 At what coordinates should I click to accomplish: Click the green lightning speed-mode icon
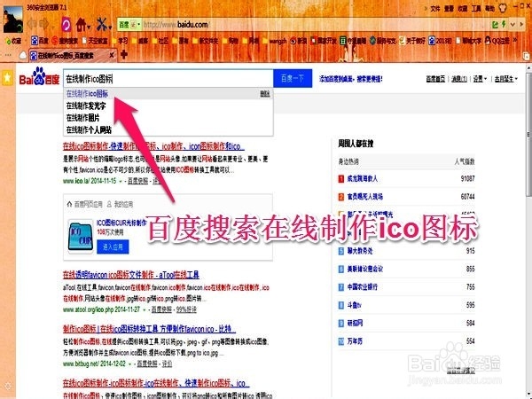pyautogui.click(x=504, y=24)
